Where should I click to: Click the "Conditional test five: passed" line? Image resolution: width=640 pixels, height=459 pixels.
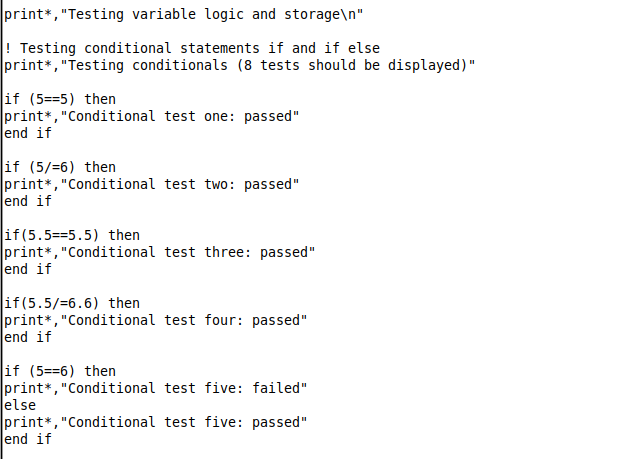(x=156, y=422)
